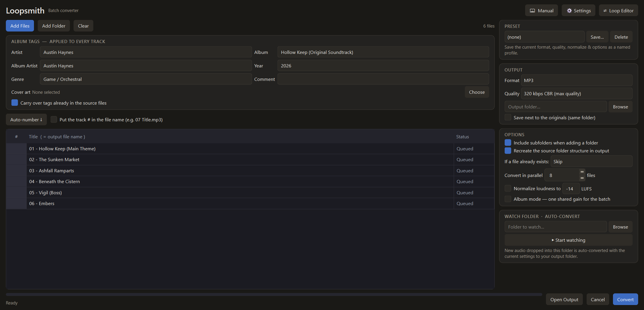644x310 pixels.
Task: Select row 04 - Beneath the Cistern
Action: pos(250,181)
